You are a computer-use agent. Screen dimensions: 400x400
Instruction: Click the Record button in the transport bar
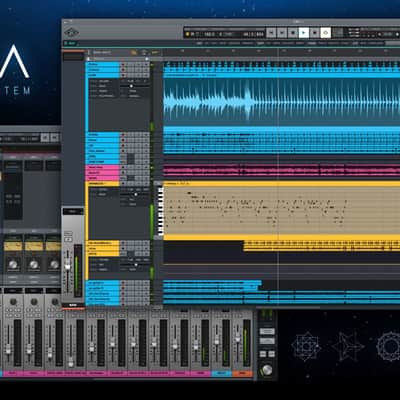[x=315, y=33]
